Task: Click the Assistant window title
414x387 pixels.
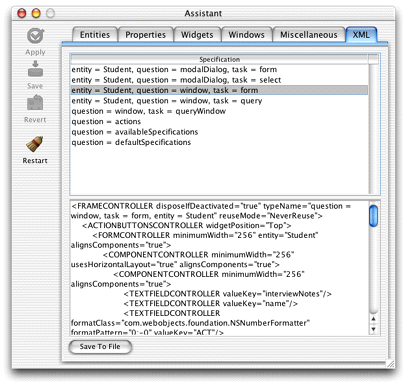Action: point(203,14)
